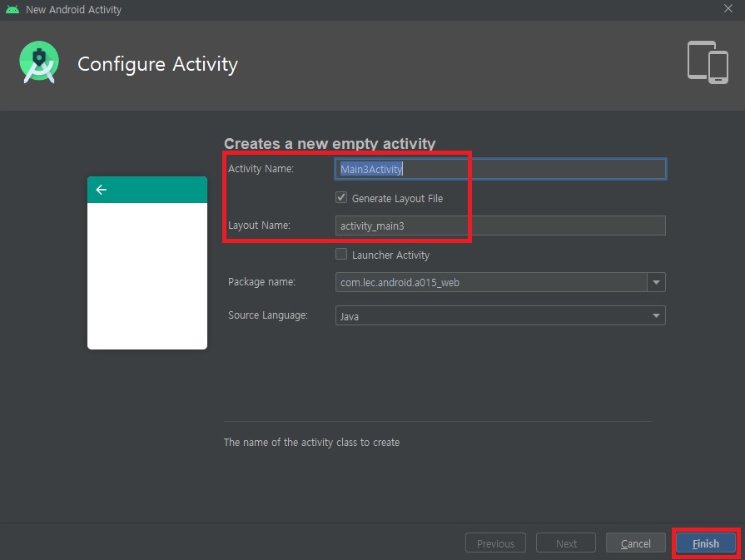Click the Package name text field
Screen dimensions: 745x560
(x=491, y=282)
